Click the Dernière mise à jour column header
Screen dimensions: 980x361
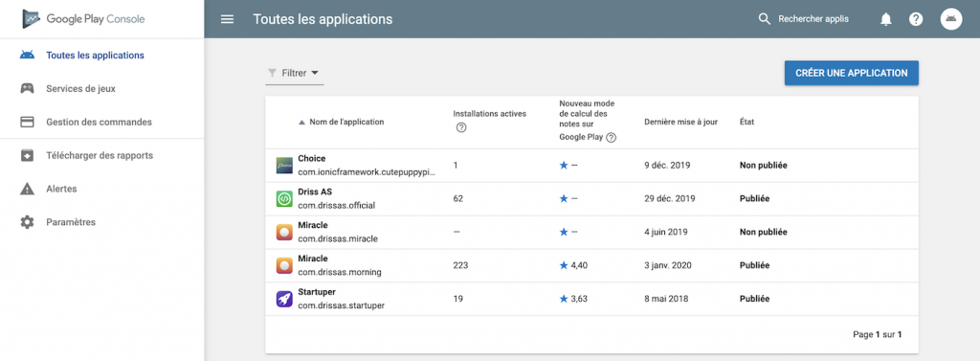(680, 122)
